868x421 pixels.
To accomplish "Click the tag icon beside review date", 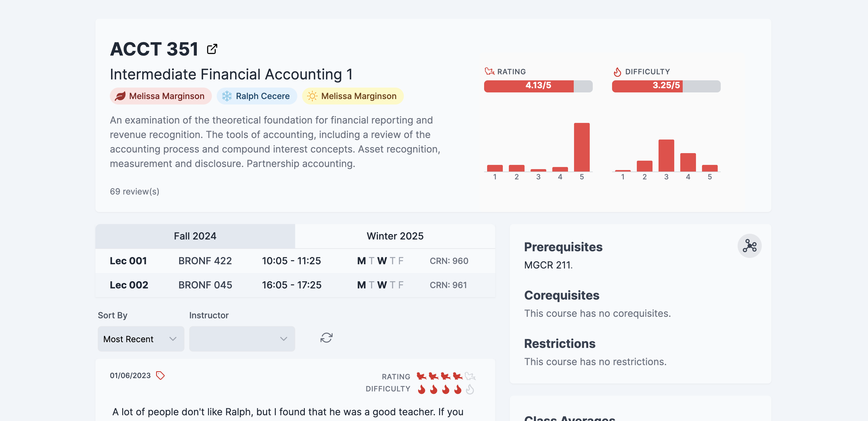I will [160, 375].
